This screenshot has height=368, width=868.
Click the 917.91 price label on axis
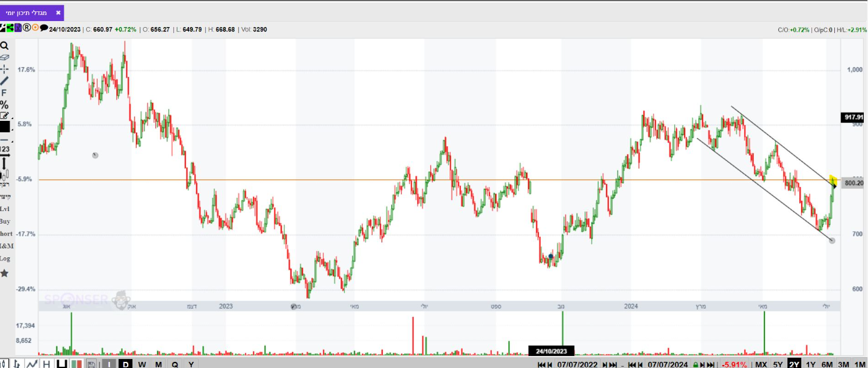point(853,117)
